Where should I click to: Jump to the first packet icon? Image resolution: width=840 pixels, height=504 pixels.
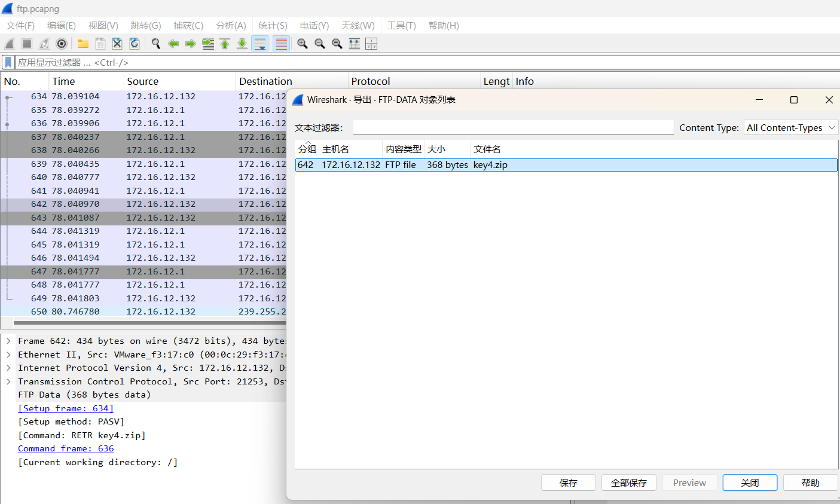(x=225, y=44)
